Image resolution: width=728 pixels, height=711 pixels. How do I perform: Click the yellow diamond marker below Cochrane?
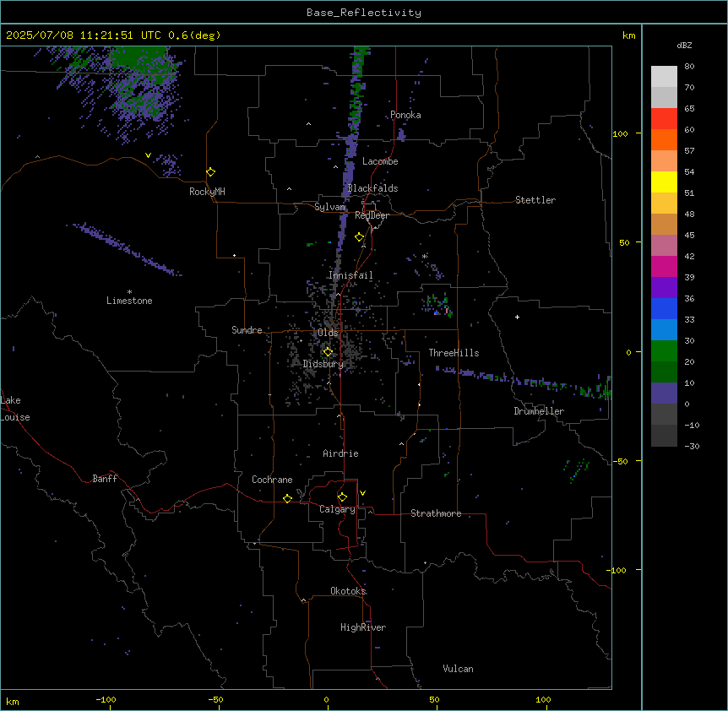click(x=287, y=498)
